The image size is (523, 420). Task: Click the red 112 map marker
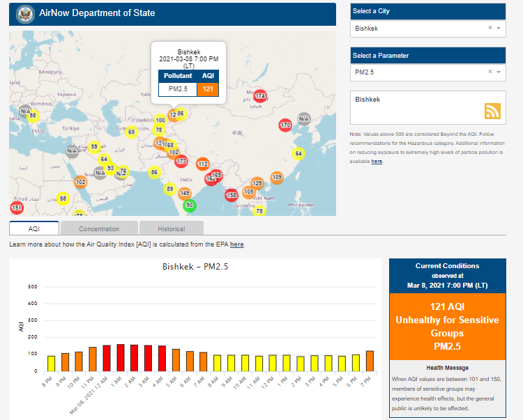[203, 164]
